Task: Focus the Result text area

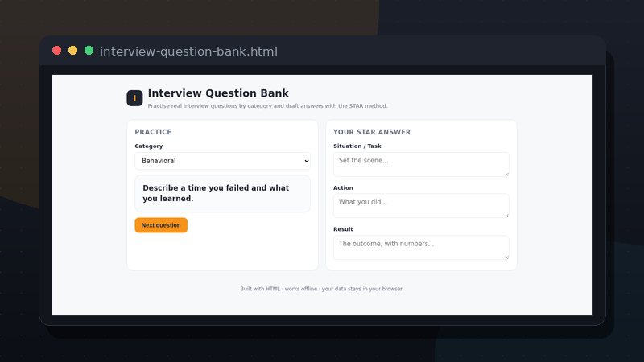Action: pos(421,248)
